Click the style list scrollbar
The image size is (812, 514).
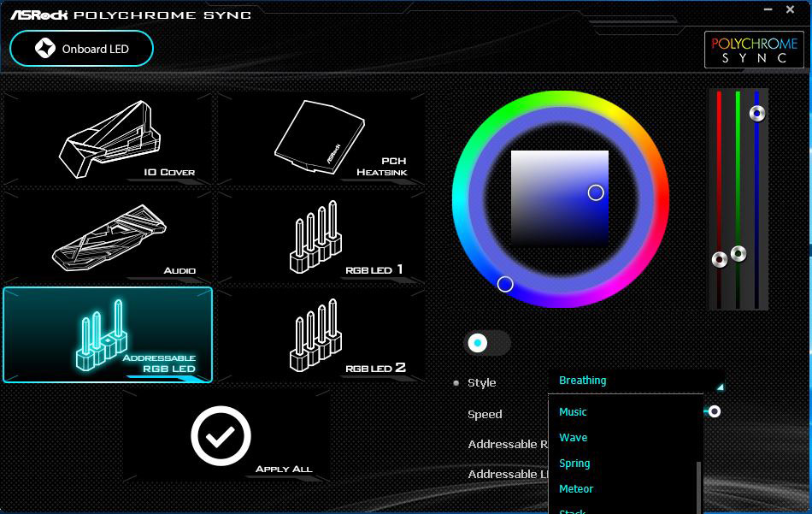[x=698, y=487]
